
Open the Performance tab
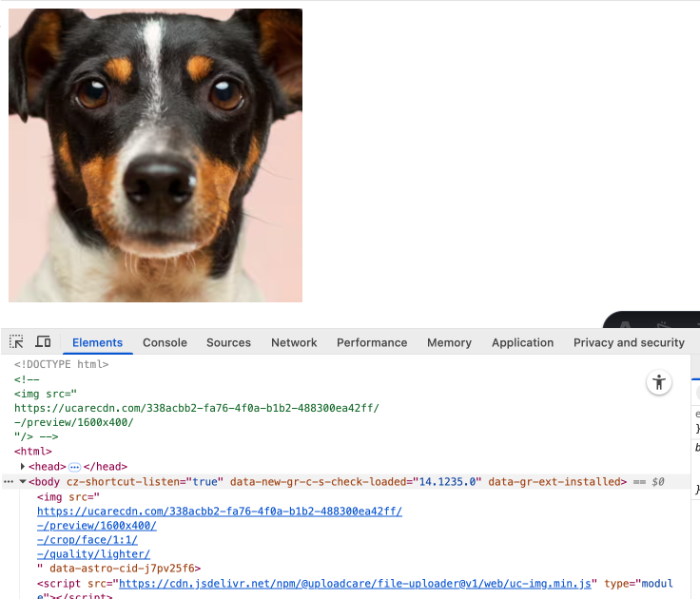372,342
